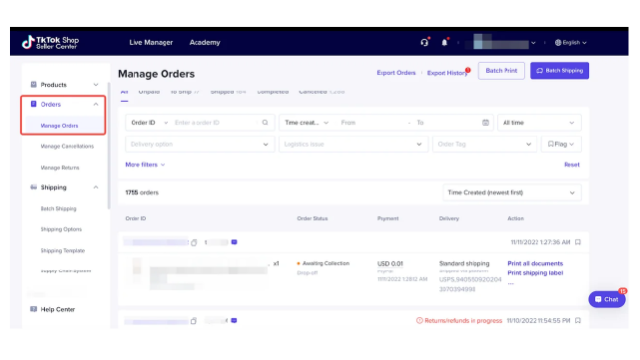This screenshot has height=360, width=640.
Task: Switch to the To Ship tab
Action: click(x=184, y=92)
